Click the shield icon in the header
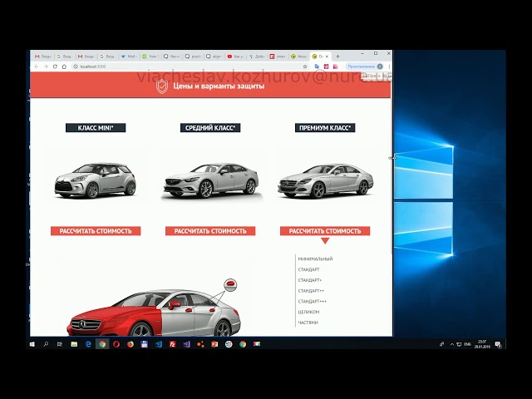 point(162,86)
